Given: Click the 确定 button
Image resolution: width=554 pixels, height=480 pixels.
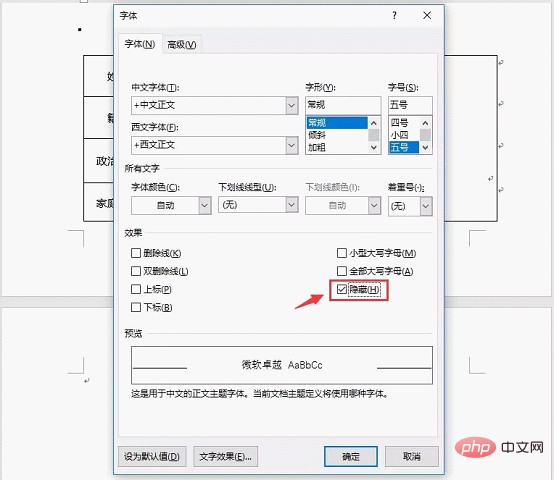Looking at the screenshot, I should 351,456.
